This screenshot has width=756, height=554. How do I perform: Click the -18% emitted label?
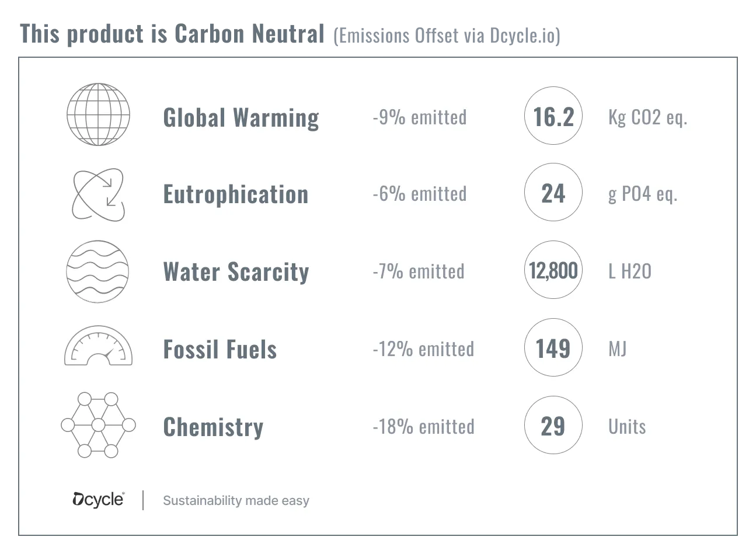[423, 426]
